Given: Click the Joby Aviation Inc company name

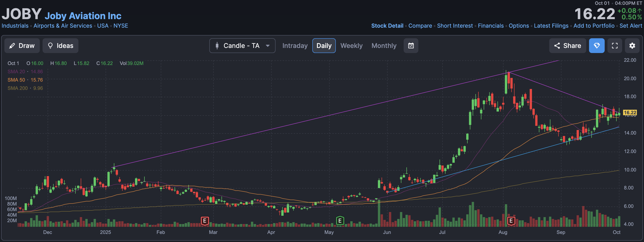Looking at the screenshot, I should pyautogui.click(x=83, y=16).
